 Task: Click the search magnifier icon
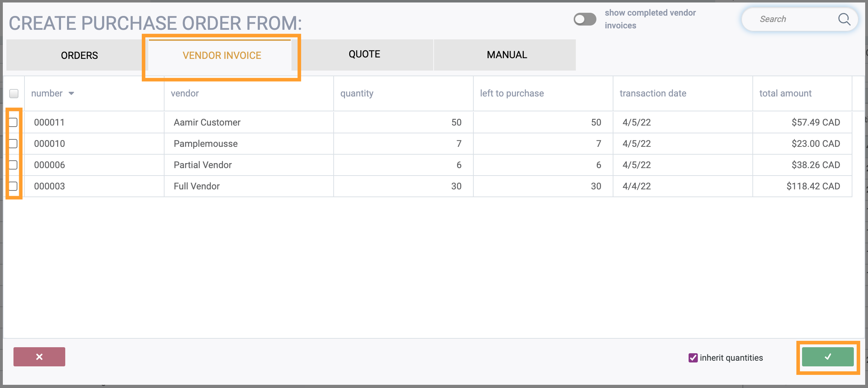pos(844,19)
